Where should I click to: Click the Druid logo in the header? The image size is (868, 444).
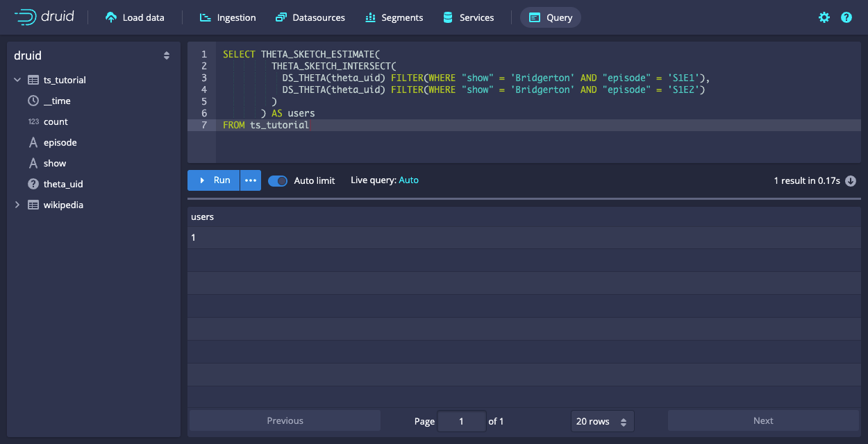pyautogui.click(x=46, y=17)
